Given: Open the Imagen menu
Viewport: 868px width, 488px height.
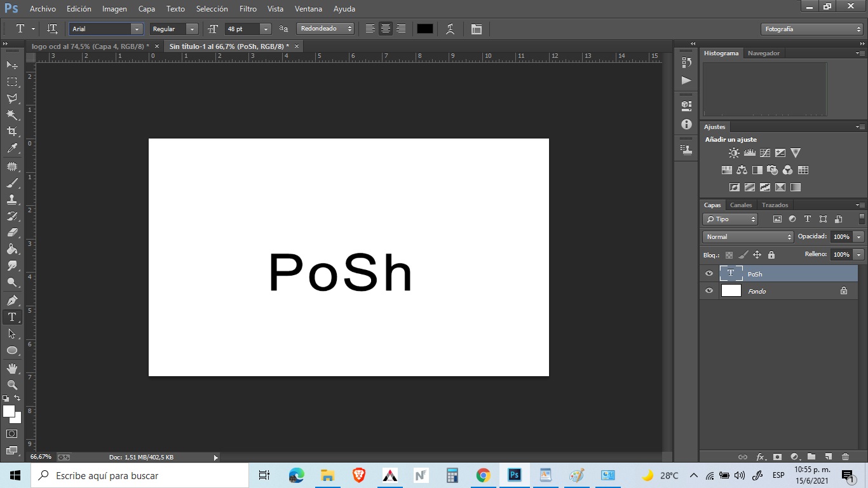Looking at the screenshot, I should pos(114,9).
